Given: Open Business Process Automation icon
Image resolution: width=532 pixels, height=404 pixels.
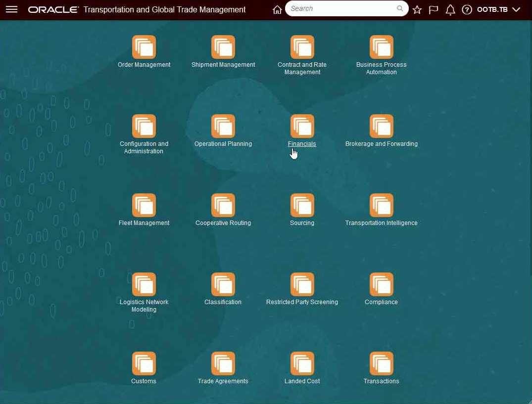Looking at the screenshot, I should click(382, 47).
